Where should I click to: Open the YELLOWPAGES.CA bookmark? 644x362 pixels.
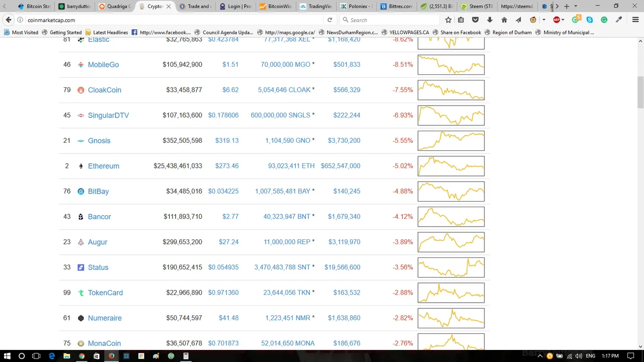coord(405,33)
